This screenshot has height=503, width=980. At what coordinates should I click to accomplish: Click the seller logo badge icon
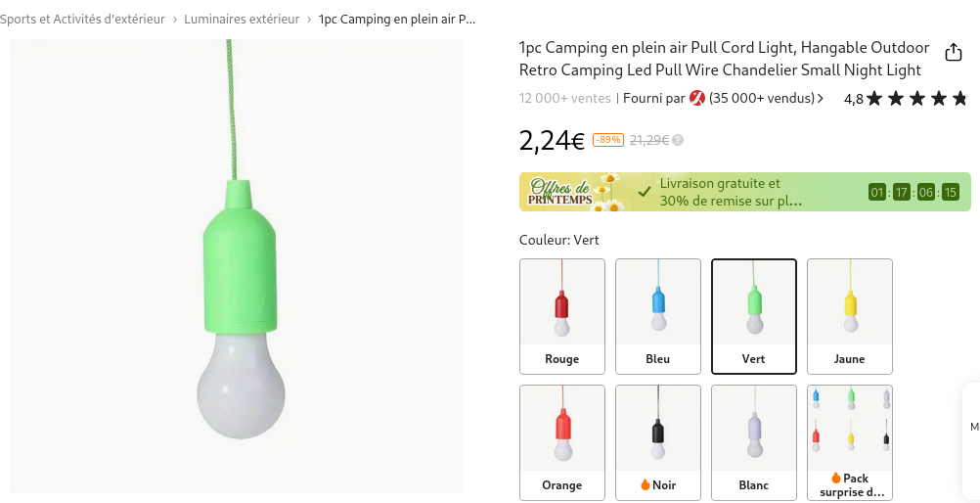click(x=697, y=98)
